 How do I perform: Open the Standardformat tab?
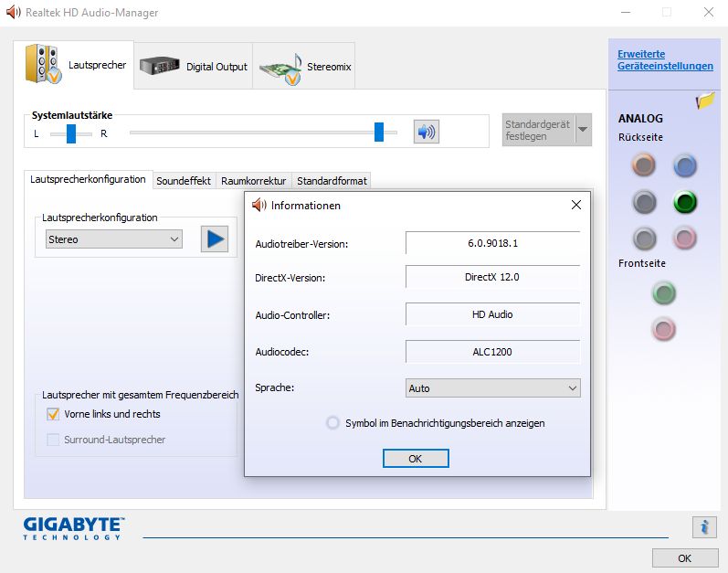point(332,181)
